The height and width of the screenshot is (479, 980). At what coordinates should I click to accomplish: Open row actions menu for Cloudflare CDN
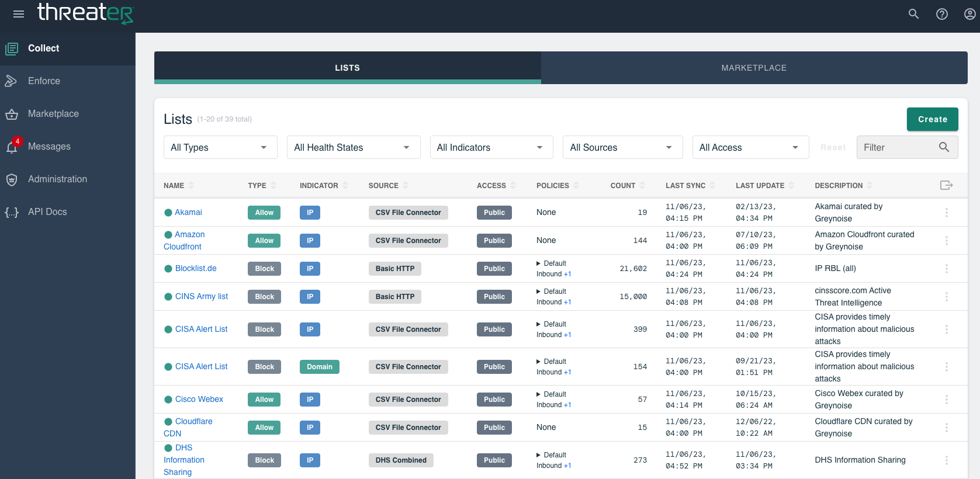coord(947,428)
